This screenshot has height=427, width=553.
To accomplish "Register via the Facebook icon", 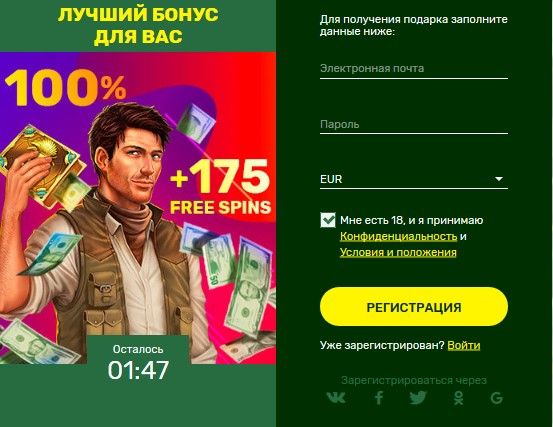I will click(379, 398).
